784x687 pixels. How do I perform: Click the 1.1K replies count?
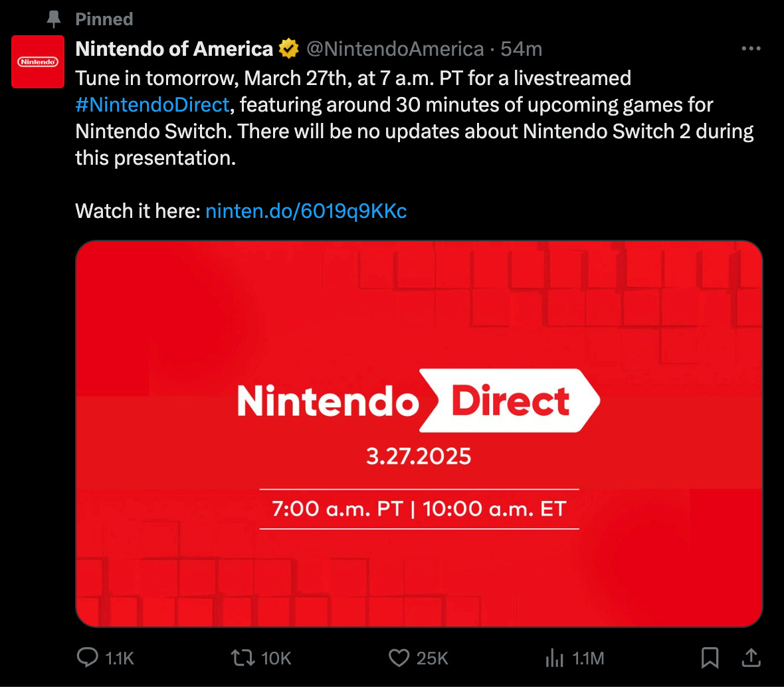pos(118,658)
